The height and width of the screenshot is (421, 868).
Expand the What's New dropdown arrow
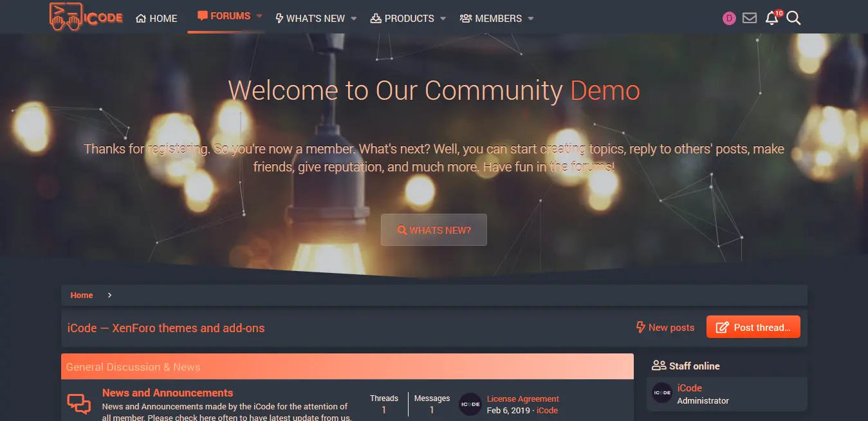[354, 19]
